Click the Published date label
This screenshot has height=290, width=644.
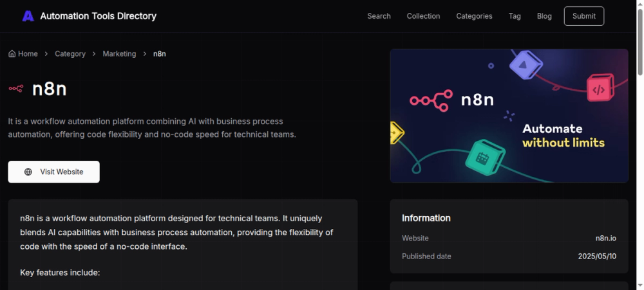tap(426, 257)
